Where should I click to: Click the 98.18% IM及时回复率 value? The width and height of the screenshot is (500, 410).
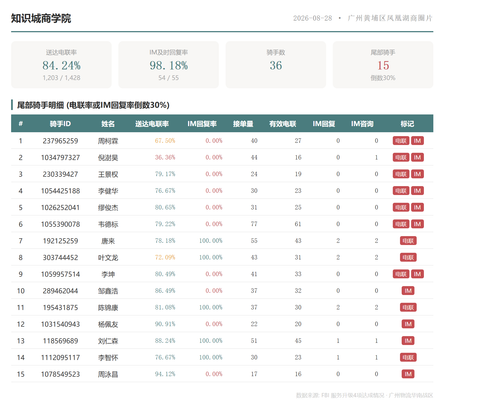pos(169,65)
